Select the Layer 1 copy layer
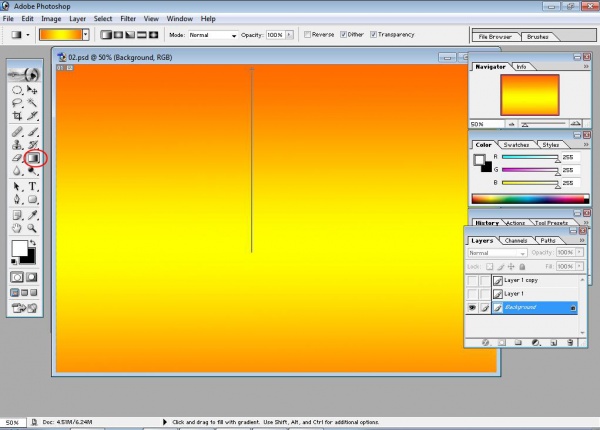The height and width of the screenshot is (430, 600). pos(520,280)
